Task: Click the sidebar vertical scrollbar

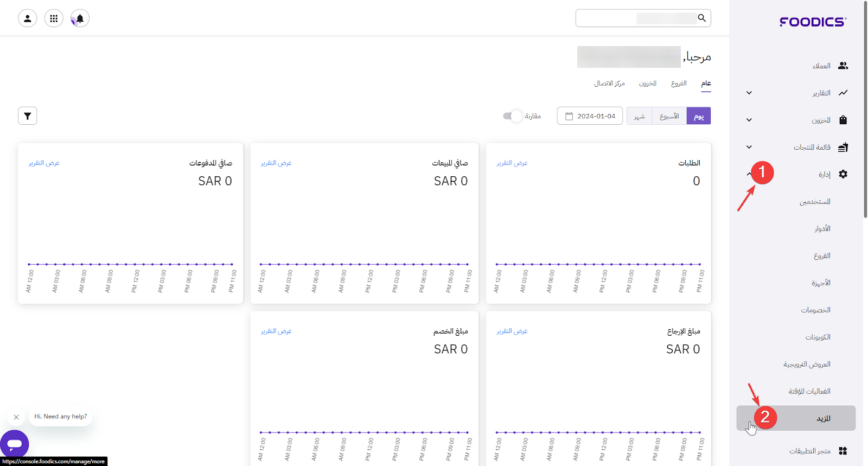Action: click(x=865, y=108)
